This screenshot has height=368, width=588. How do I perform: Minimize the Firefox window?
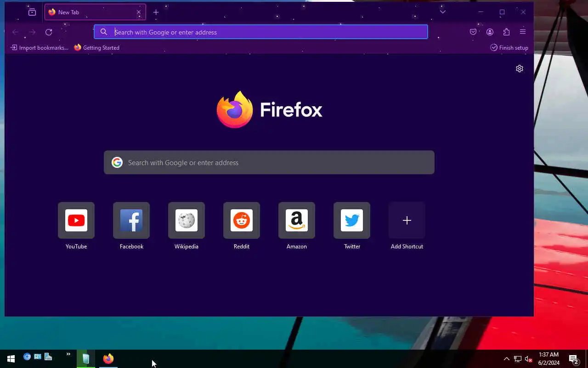coord(481,12)
